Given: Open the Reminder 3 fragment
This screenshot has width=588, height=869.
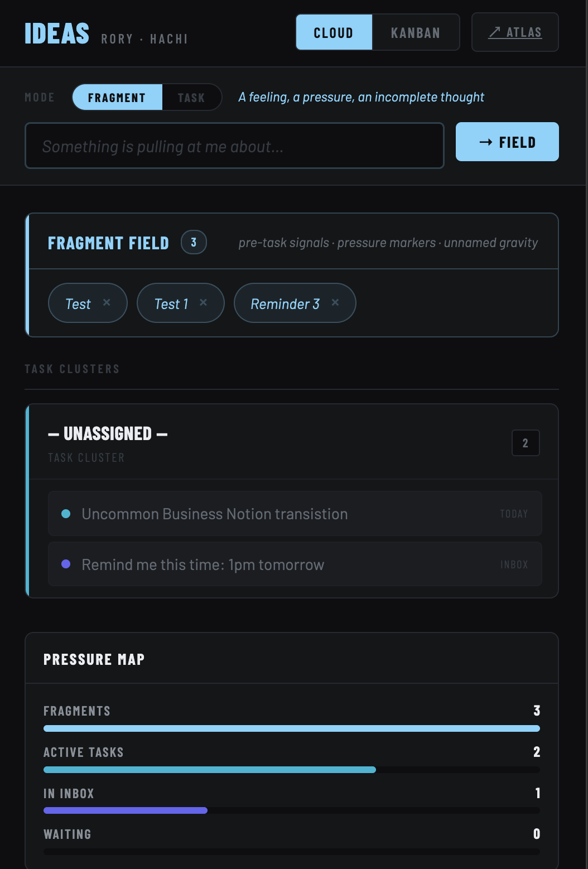Looking at the screenshot, I should (285, 304).
